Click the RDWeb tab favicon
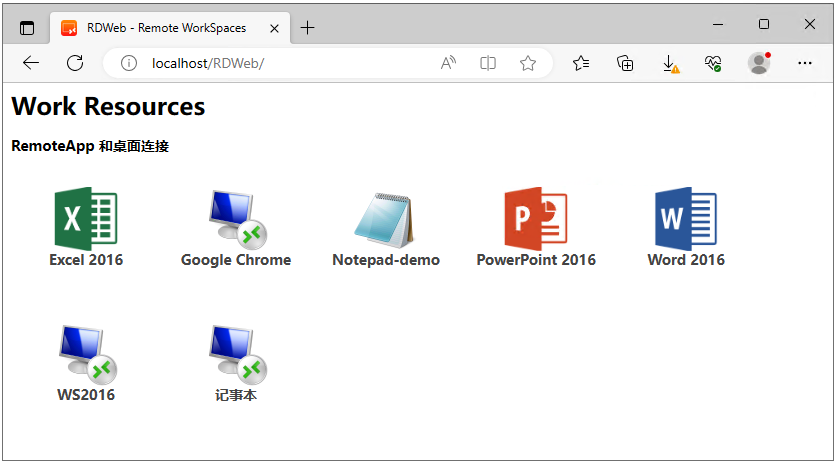836x463 pixels. tap(69, 28)
